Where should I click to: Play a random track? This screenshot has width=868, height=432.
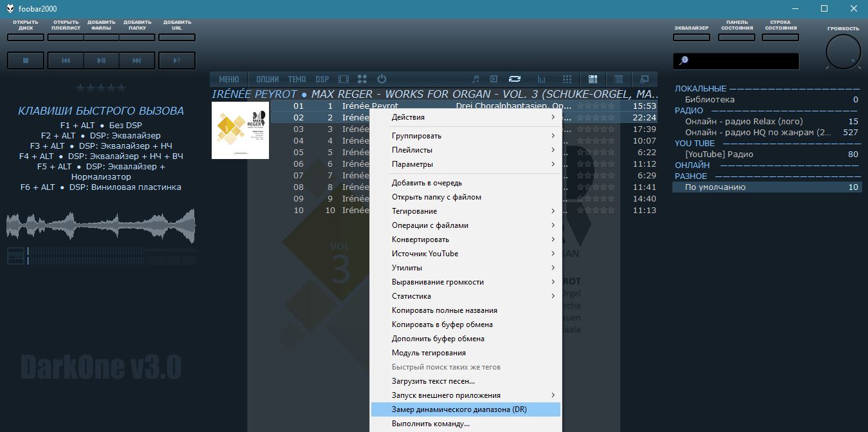pyautogui.click(x=177, y=61)
